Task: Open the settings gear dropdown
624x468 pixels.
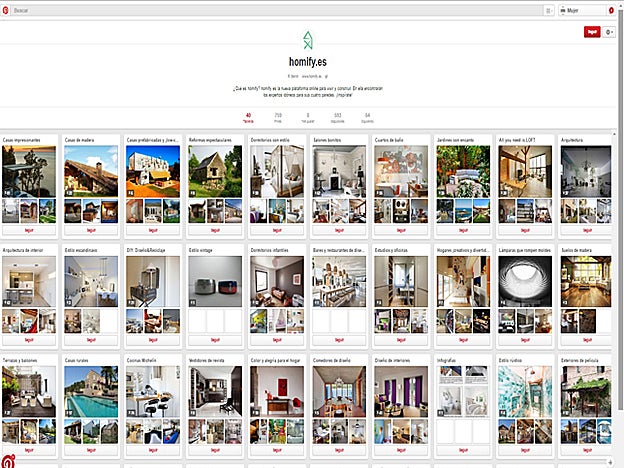Action: [x=610, y=32]
